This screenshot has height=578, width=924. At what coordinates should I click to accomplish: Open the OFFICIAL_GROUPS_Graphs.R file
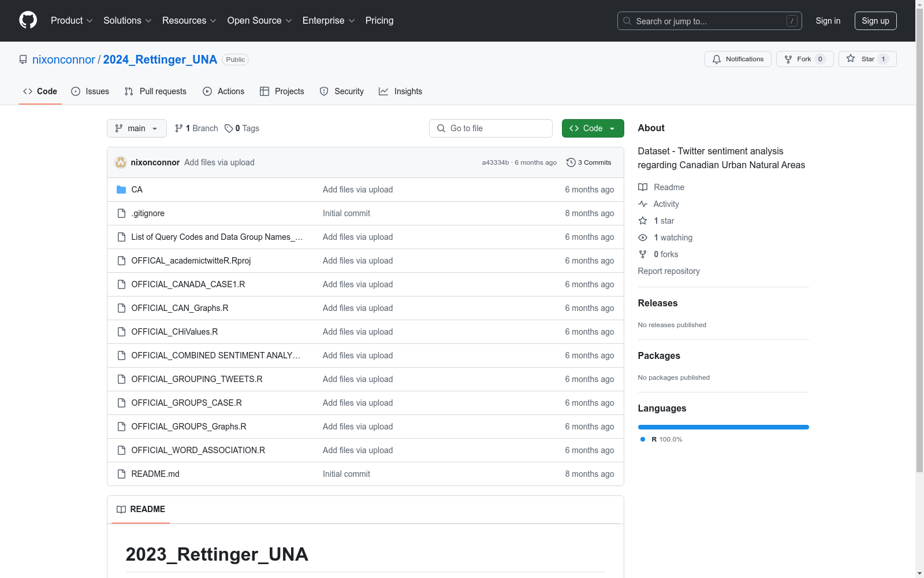(189, 427)
